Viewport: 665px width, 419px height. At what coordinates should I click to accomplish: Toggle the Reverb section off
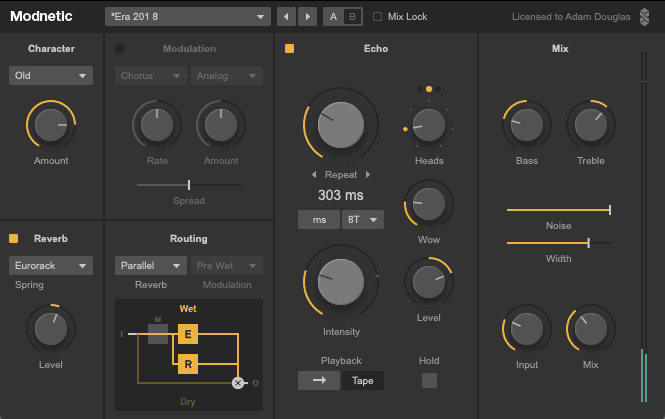(x=14, y=238)
